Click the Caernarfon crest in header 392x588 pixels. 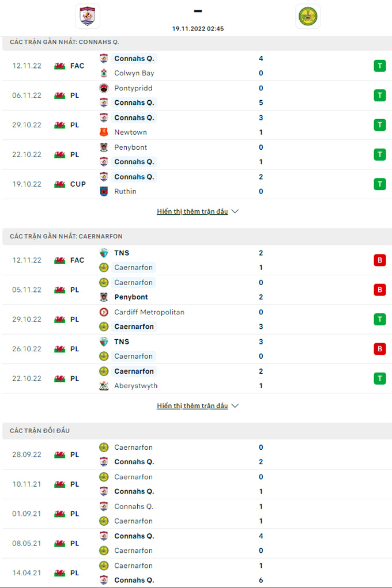(308, 16)
